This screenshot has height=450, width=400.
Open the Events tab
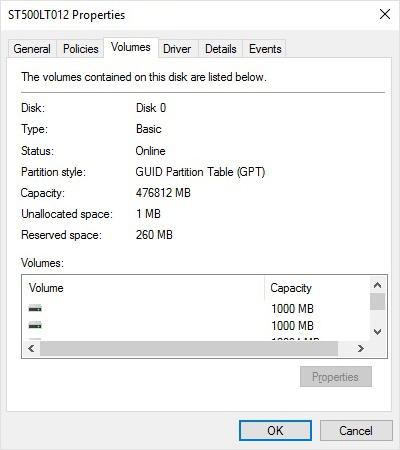[x=265, y=49]
